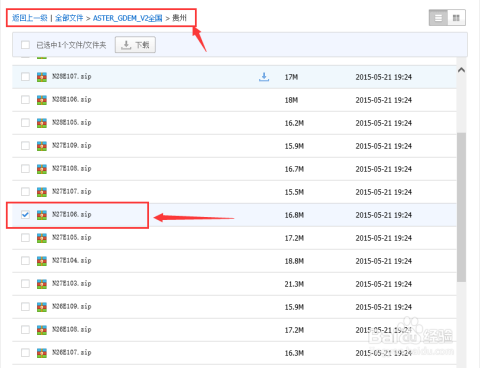480x368 pixels.
Task: Click the file name N27E104.zip
Action: [x=72, y=261]
